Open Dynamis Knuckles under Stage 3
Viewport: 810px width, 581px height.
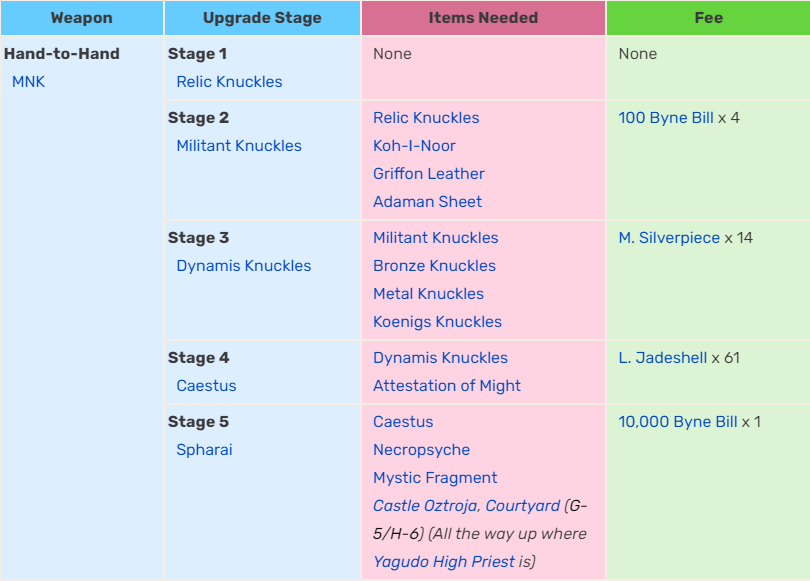[244, 265]
